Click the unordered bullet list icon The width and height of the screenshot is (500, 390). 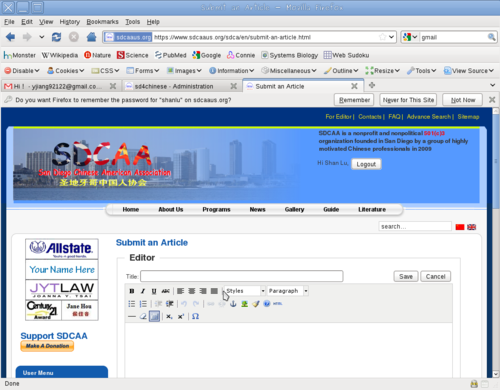click(x=132, y=304)
